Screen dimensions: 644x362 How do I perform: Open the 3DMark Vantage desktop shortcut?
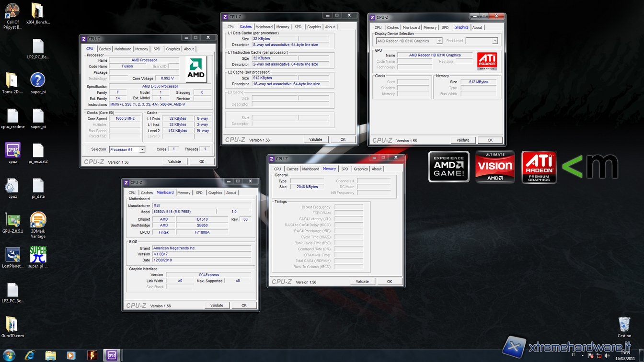38,221
